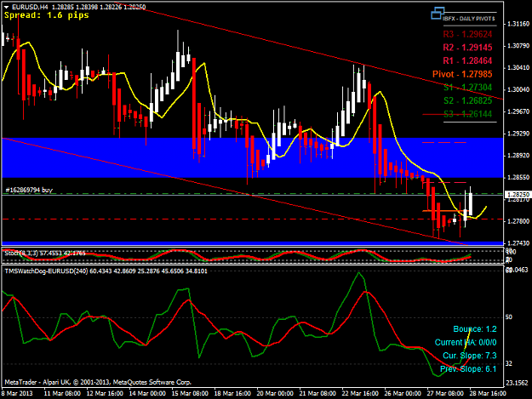The width and height of the screenshot is (532, 399).
Task: Click the '18 Mar 16:00' time axis label
Action: 232,394
